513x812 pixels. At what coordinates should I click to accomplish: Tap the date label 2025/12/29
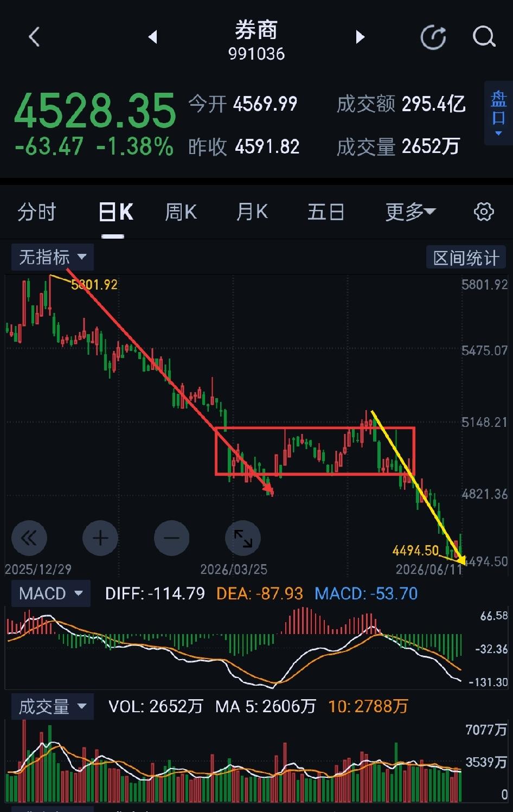coord(38,569)
